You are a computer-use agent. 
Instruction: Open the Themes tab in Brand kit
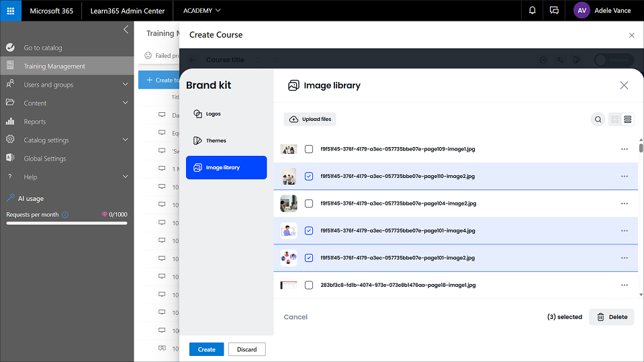tap(216, 141)
